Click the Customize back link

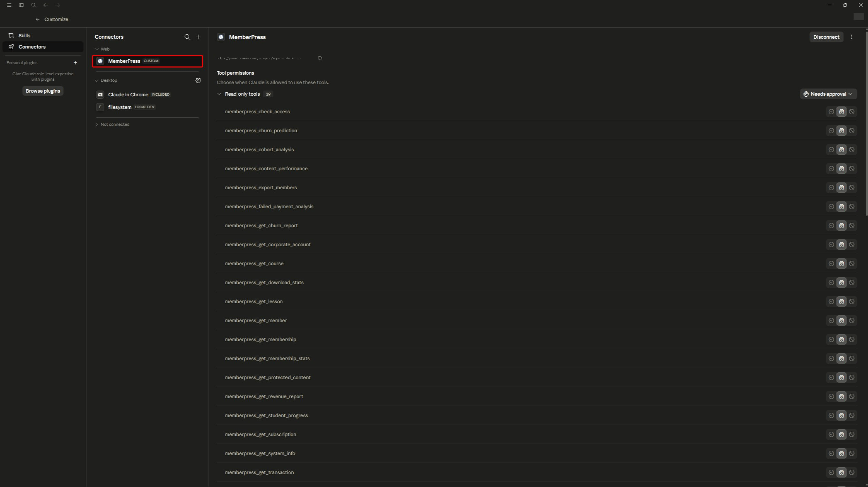click(x=56, y=19)
